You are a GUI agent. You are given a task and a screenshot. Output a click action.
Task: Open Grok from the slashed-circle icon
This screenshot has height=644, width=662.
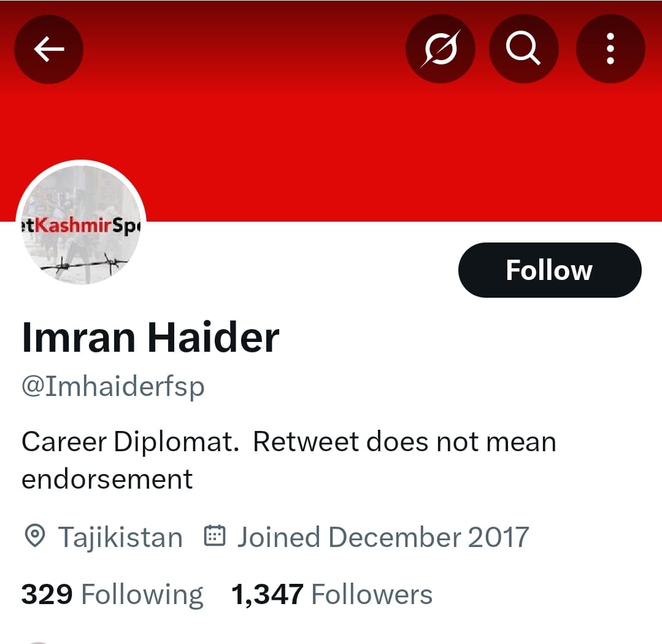[441, 48]
